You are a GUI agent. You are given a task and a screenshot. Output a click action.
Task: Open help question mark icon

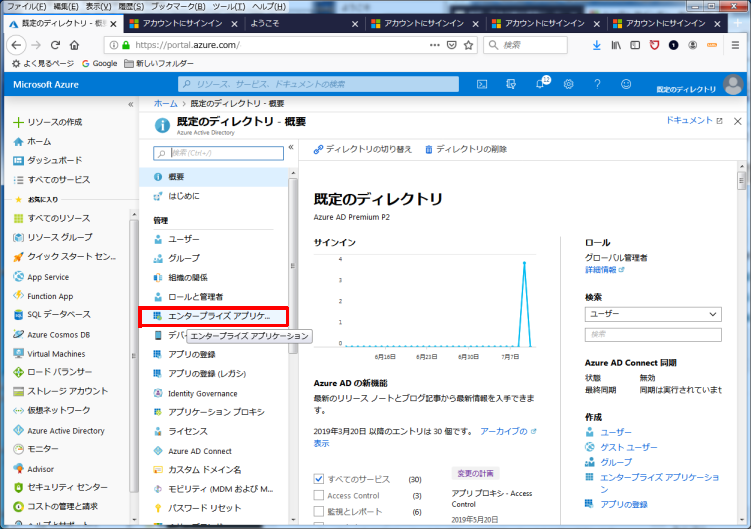[x=597, y=84]
